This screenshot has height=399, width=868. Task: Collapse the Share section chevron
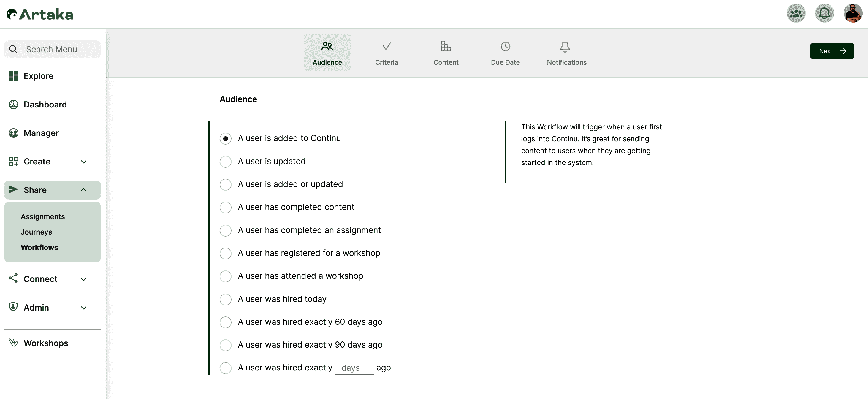[x=84, y=190]
